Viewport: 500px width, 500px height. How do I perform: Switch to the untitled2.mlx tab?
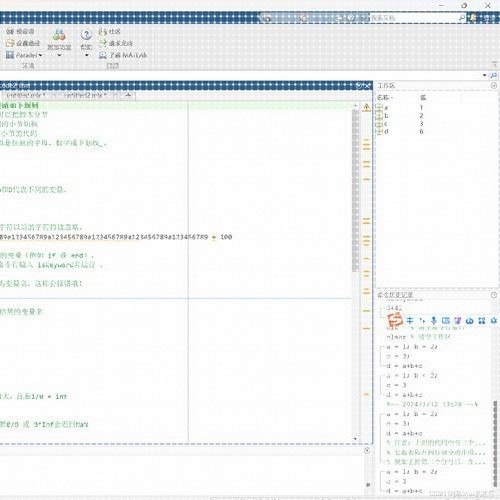coord(85,95)
